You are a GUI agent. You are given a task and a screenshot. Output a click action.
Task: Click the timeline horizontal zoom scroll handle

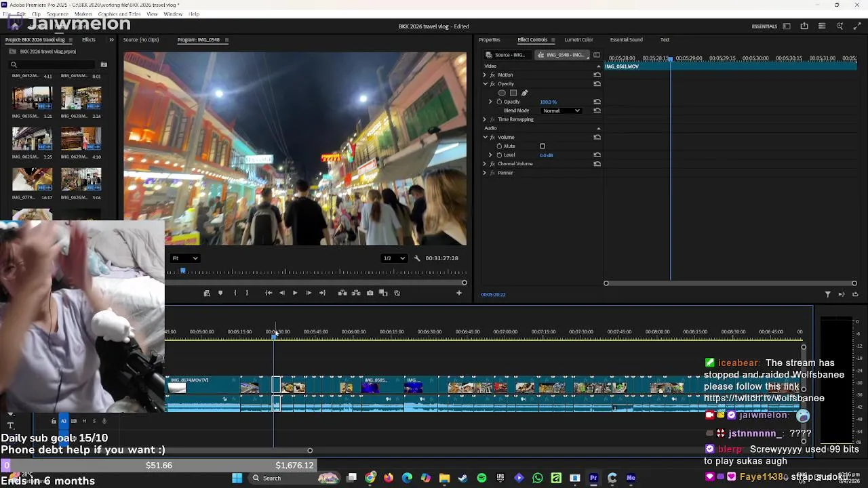click(310, 451)
